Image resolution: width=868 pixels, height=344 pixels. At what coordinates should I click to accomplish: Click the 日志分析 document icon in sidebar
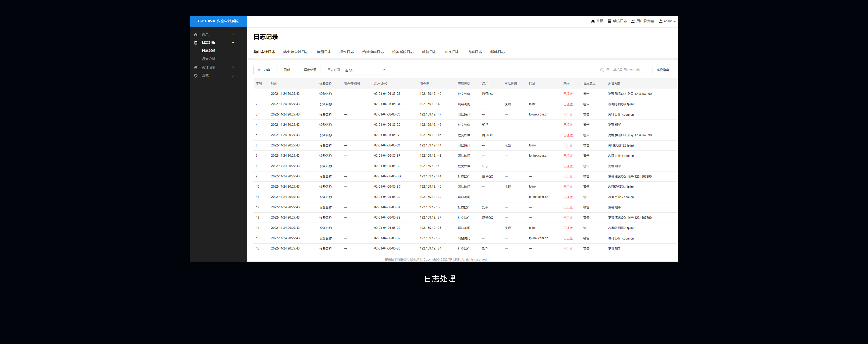click(195, 42)
